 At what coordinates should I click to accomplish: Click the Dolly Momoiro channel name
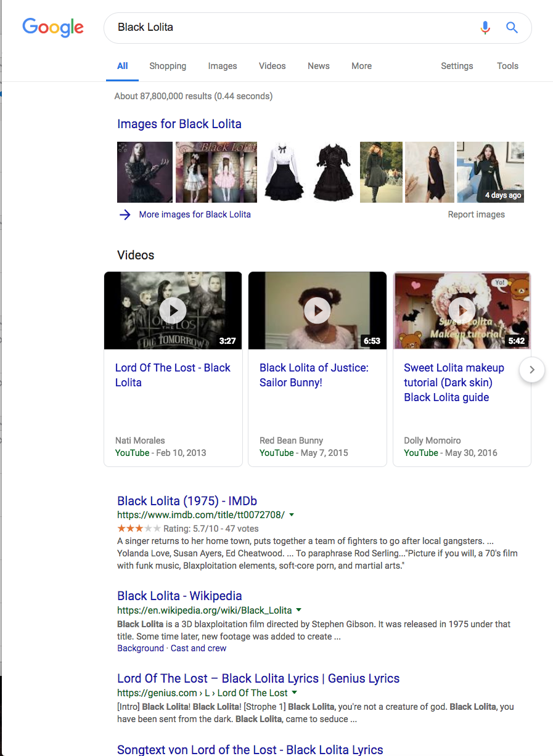[x=432, y=441]
